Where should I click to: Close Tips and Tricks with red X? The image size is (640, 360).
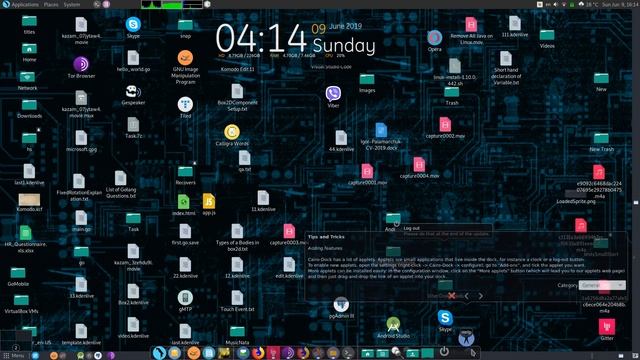click(x=451, y=296)
